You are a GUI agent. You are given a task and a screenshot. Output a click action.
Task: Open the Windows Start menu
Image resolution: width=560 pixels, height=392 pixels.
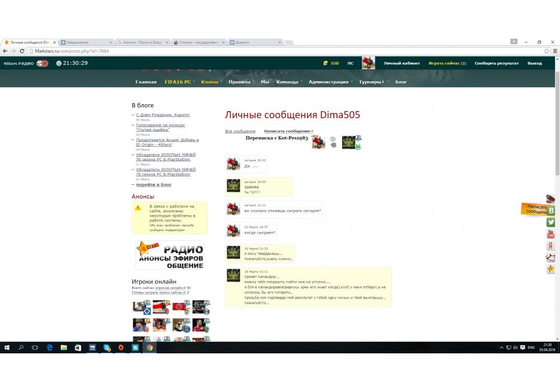point(7,347)
